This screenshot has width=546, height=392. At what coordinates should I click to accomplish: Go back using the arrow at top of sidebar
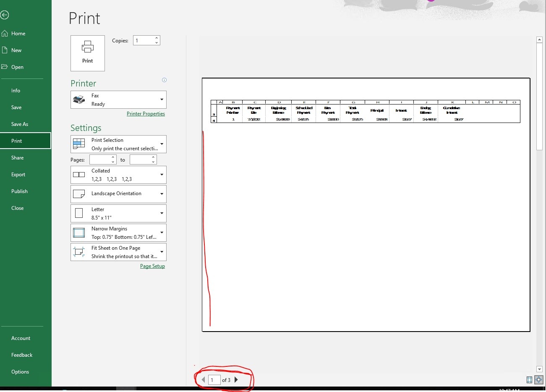pyautogui.click(x=5, y=15)
